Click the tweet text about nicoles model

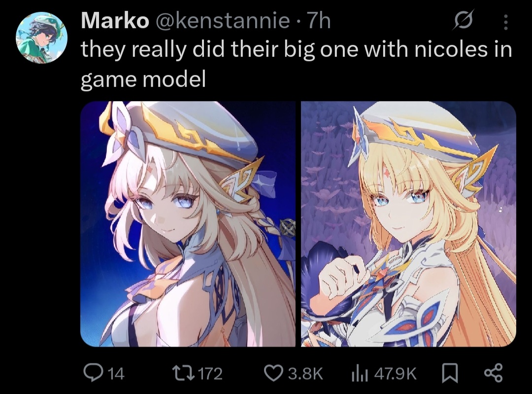coord(296,64)
